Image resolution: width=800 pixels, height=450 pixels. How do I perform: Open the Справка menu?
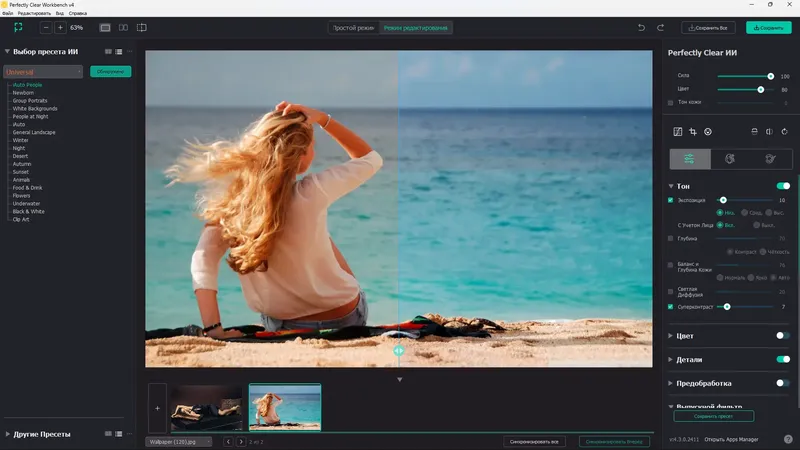(x=78, y=13)
